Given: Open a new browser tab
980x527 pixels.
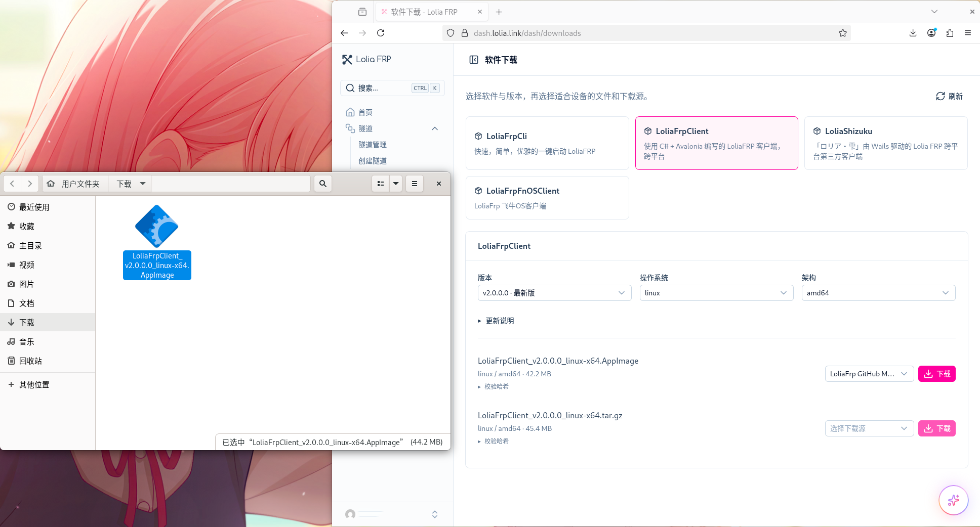Looking at the screenshot, I should (499, 12).
